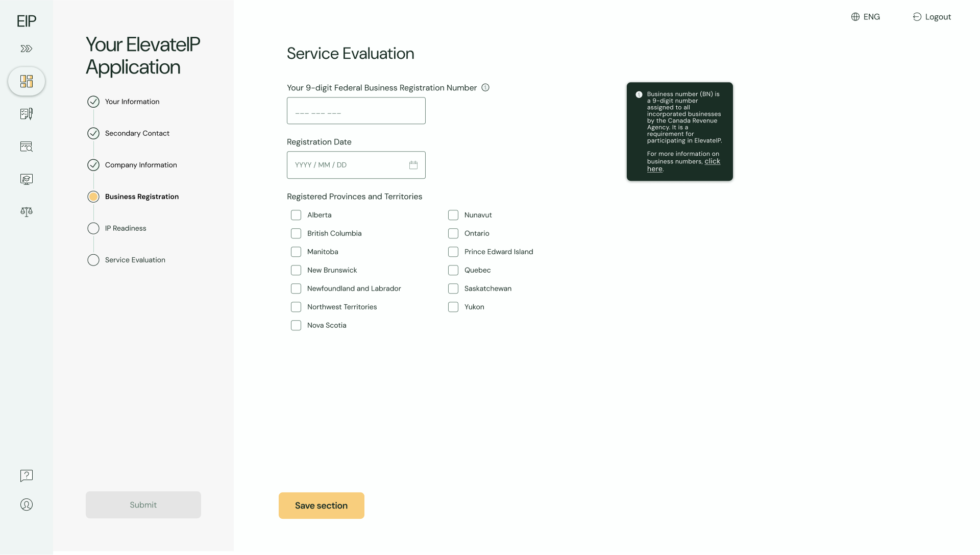
Task: Open the user profile icon
Action: click(27, 505)
